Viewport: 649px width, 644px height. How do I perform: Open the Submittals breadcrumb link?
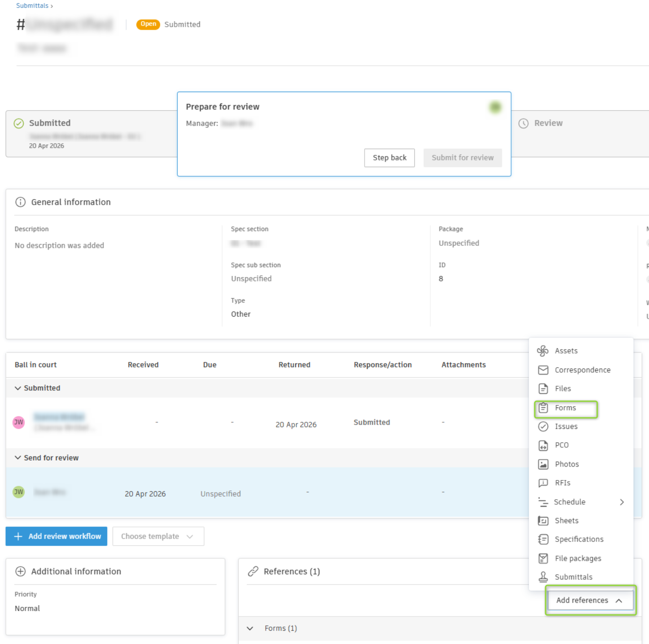tap(32, 5)
